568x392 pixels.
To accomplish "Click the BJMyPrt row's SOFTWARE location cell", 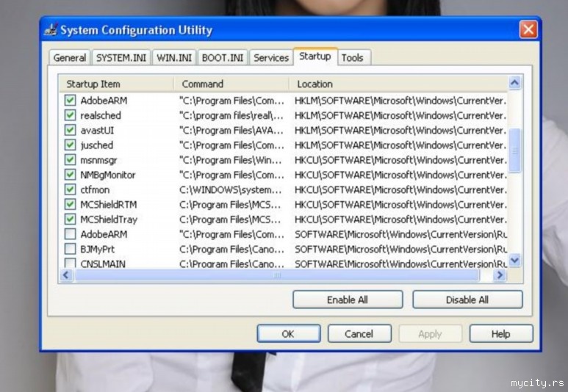I will pyautogui.click(x=400, y=249).
